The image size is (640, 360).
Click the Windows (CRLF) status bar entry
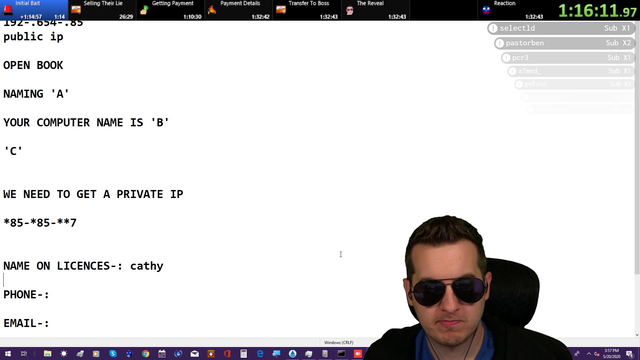click(x=338, y=342)
